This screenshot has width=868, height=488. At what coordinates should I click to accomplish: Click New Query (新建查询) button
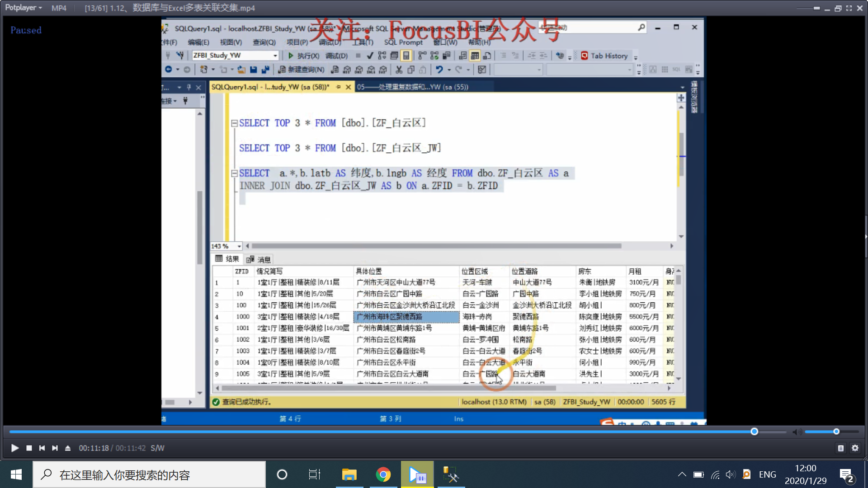[302, 70]
